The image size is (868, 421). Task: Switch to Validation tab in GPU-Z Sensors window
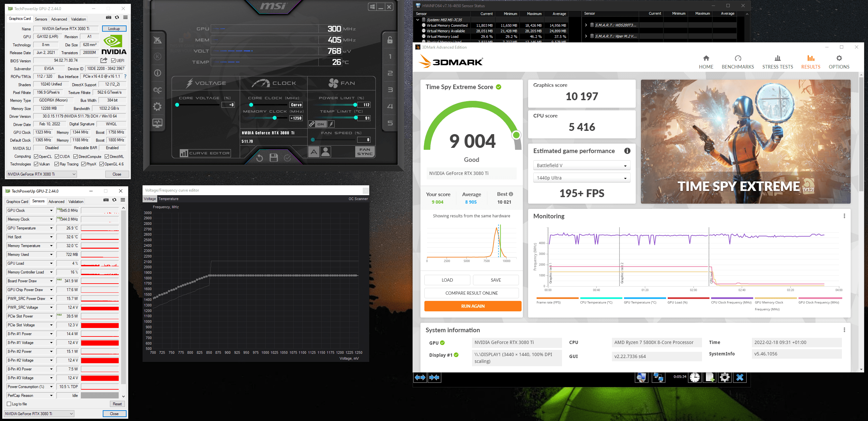pos(76,202)
